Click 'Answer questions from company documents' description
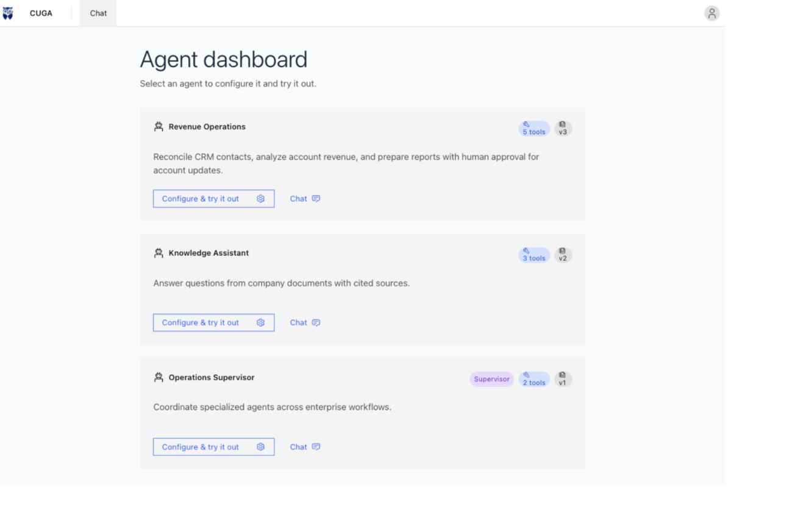 point(282,283)
